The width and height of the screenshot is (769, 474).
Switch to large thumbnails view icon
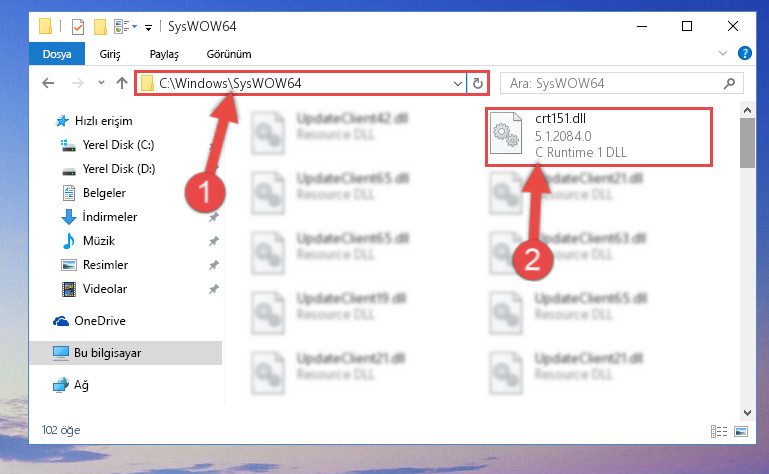coord(741,431)
